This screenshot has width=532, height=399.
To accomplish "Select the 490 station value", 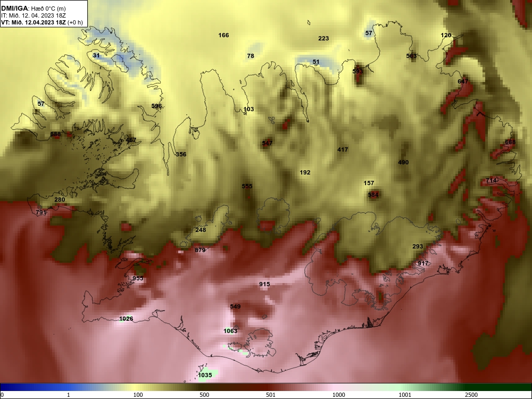I will pyautogui.click(x=403, y=162).
